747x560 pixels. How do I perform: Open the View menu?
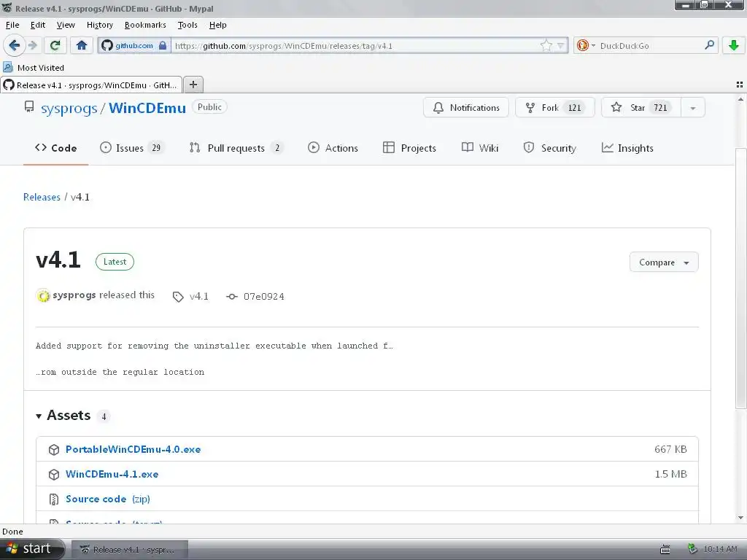(x=66, y=25)
